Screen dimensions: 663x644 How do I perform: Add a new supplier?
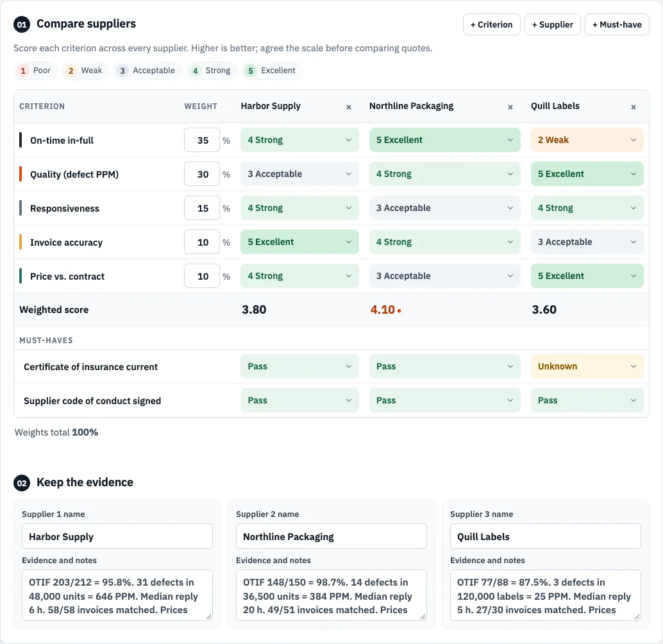(x=552, y=24)
